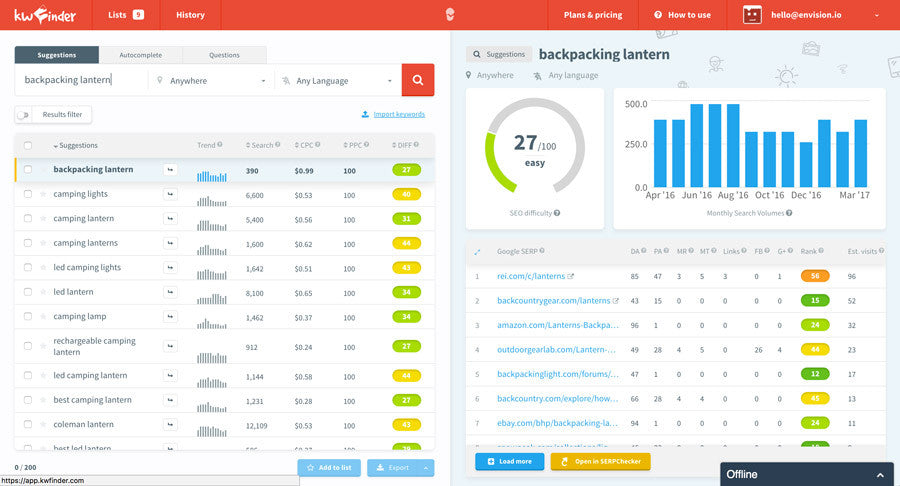Sort by CPC column
The height and width of the screenshot is (486, 900).
click(x=304, y=145)
